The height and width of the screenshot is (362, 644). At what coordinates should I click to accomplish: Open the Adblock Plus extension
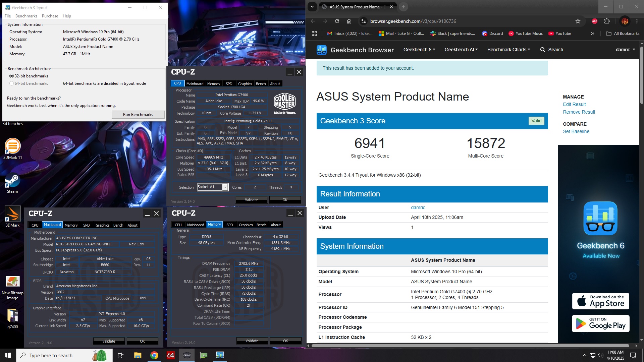tap(595, 21)
